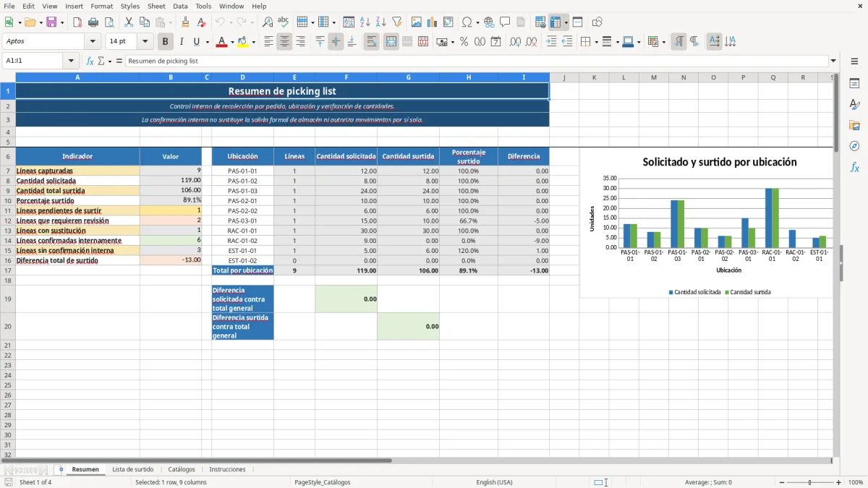Open the Format menu
The width and height of the screenshot is (868, 488).
pos(102,6)
